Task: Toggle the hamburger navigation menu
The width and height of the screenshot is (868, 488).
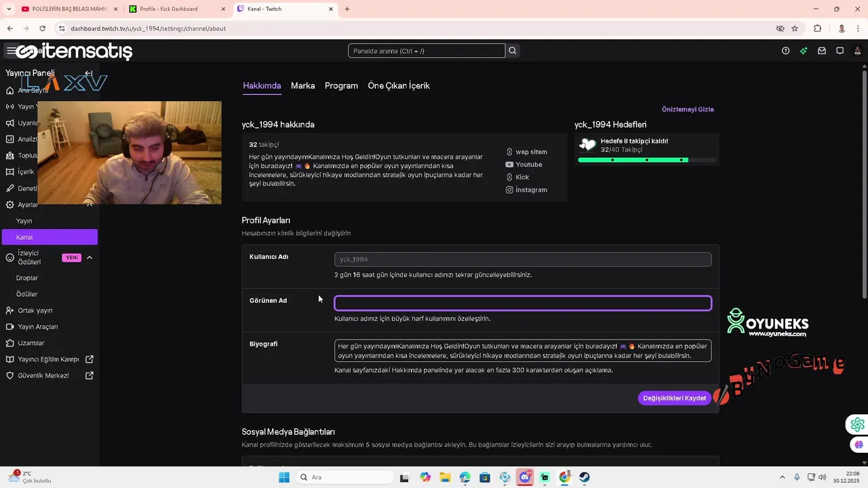Action: click(11, 51)
